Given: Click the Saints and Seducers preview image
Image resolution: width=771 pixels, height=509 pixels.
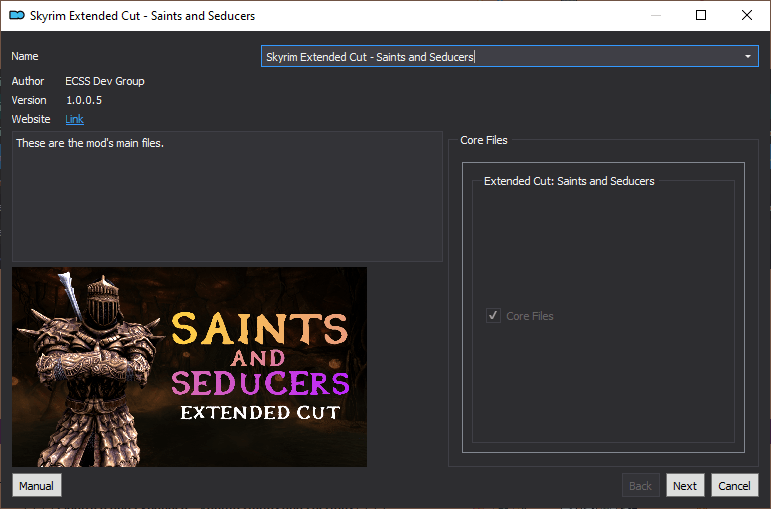Looking at the screenshot, I should coord(189,367).
